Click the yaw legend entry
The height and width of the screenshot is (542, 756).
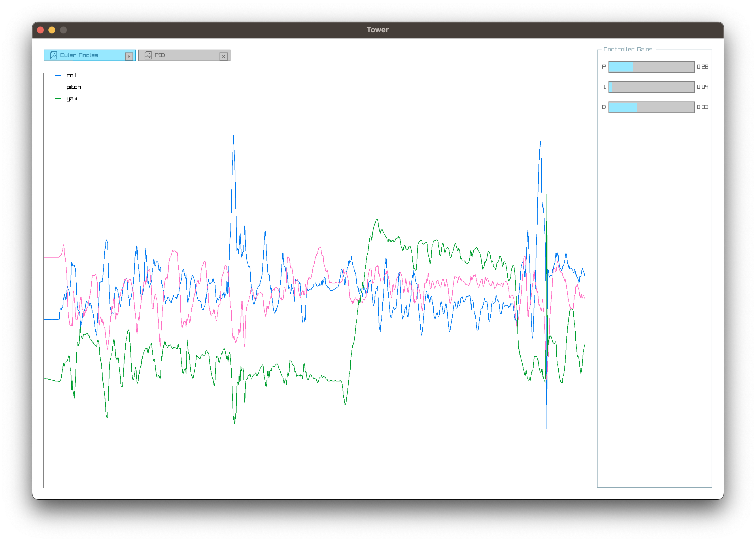[66, 99]
